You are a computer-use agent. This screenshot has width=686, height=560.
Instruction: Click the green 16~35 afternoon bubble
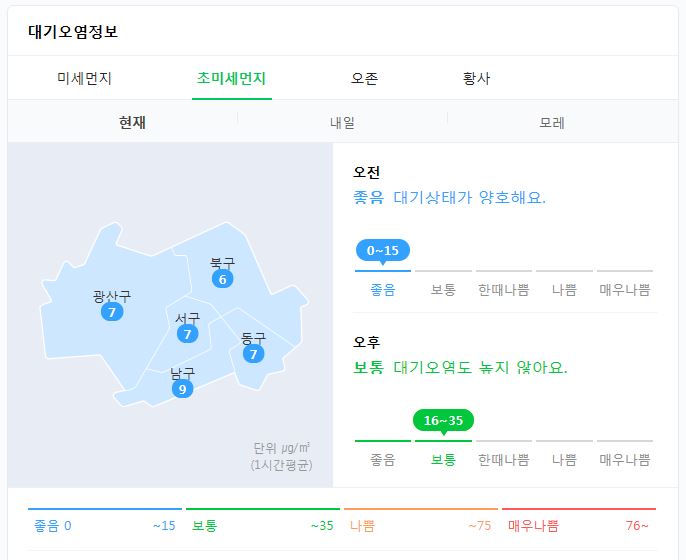click(443, 420)
